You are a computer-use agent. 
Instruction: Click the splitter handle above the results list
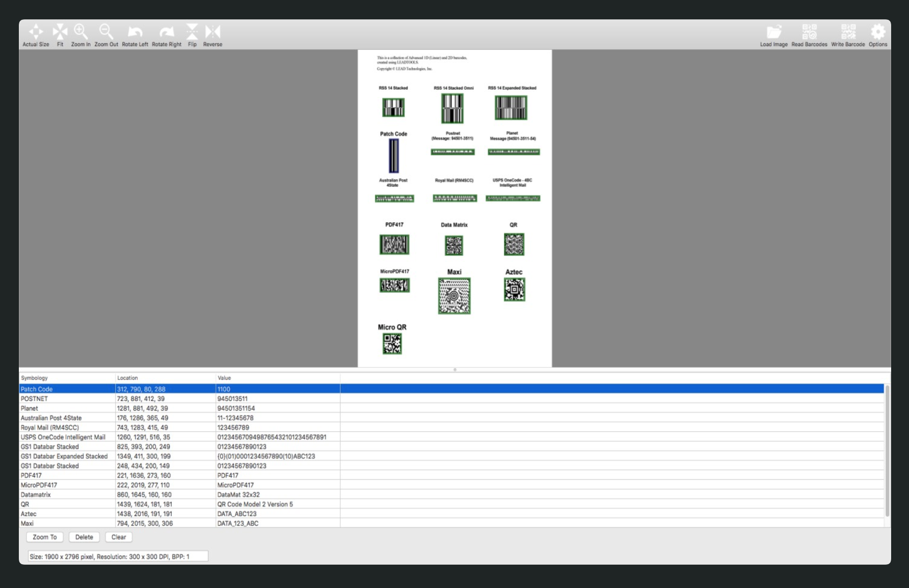[455, 370]
